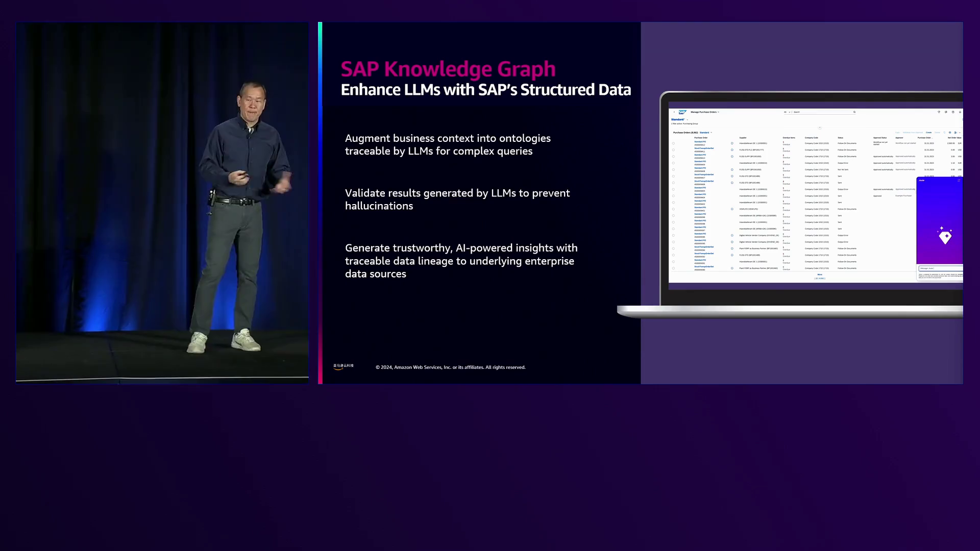Image resolution: width=980 pixels, height=551 pixels.
Task: Open the table settings gear icon
Action: tap(950, 133)
